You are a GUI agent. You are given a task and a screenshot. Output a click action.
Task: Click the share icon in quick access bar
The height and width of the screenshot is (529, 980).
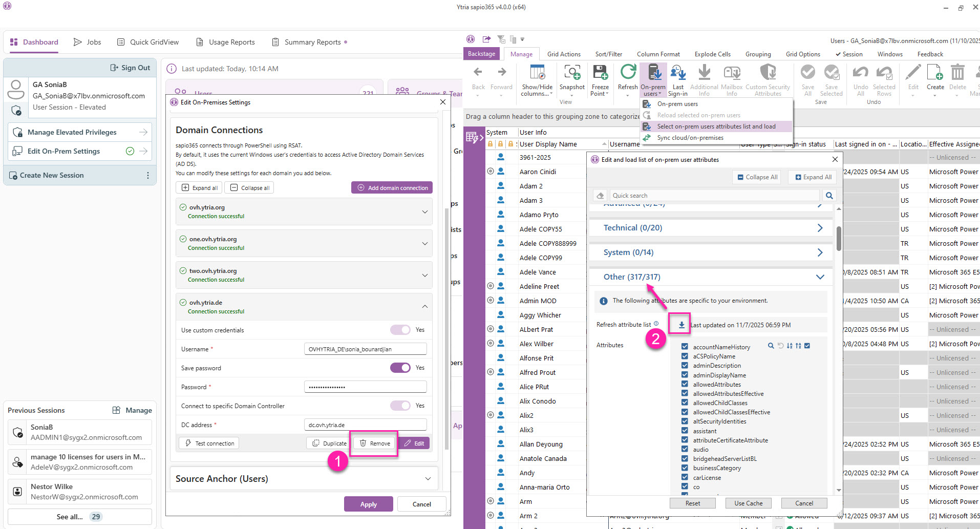point(486,39)
